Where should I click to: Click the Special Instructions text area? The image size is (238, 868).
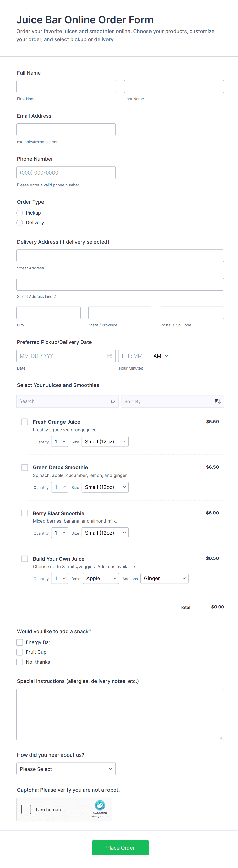coord(120,714)
